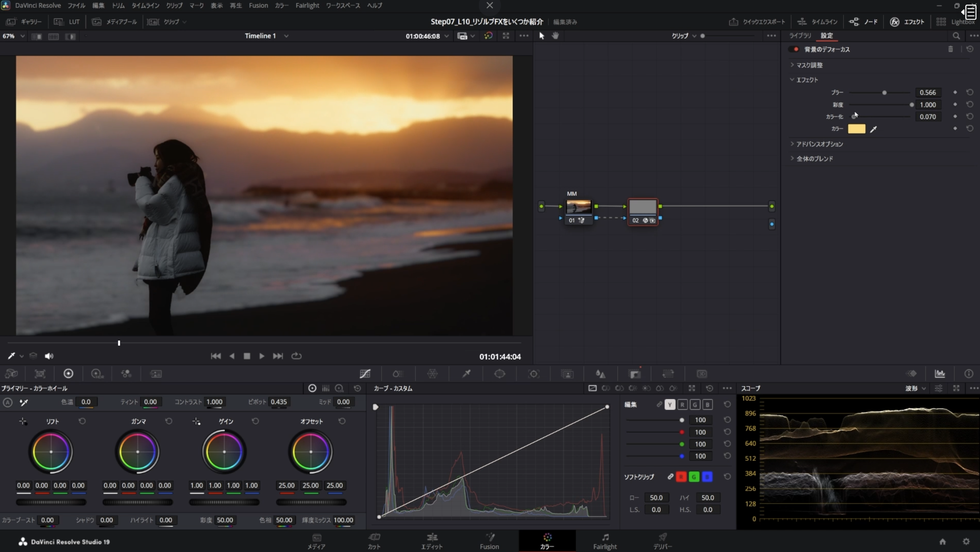The width and height of the screenshot is (980, 552).
Task: Expand the アドバンスオプション section
Action: point(819,144)
